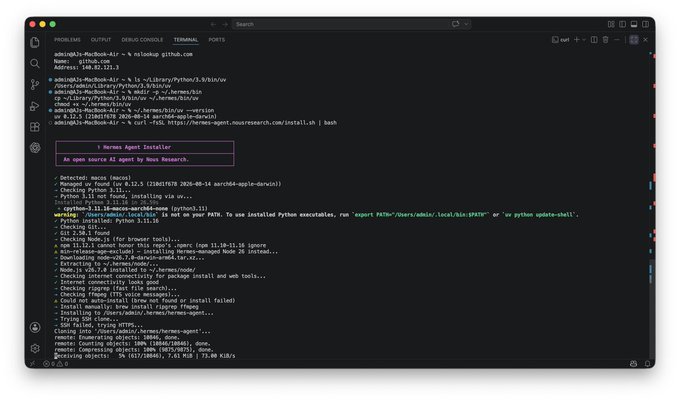Open the Extensions view
Viewport: 680px width, 401px height.
point(35,127)
